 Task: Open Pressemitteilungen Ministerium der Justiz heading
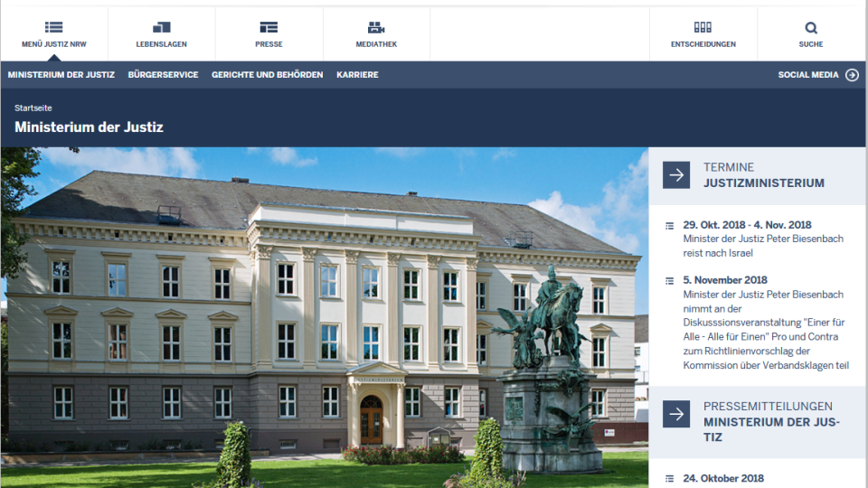coord(771,422)
